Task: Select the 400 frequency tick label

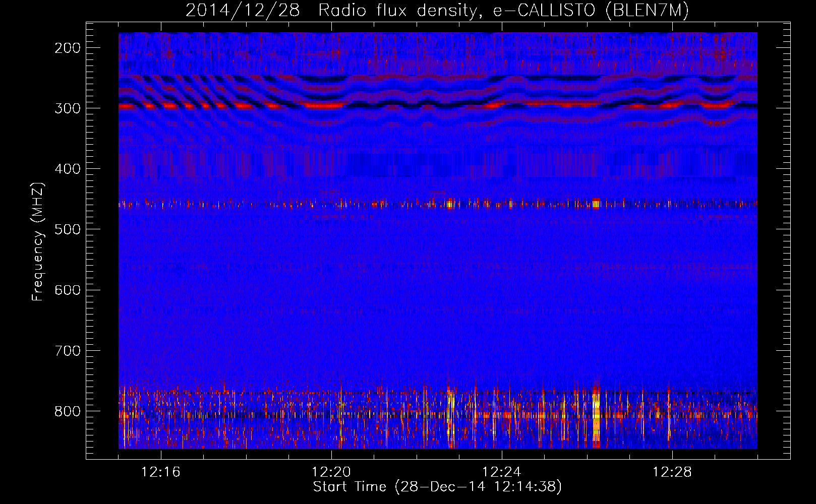Action: (67, 169)
